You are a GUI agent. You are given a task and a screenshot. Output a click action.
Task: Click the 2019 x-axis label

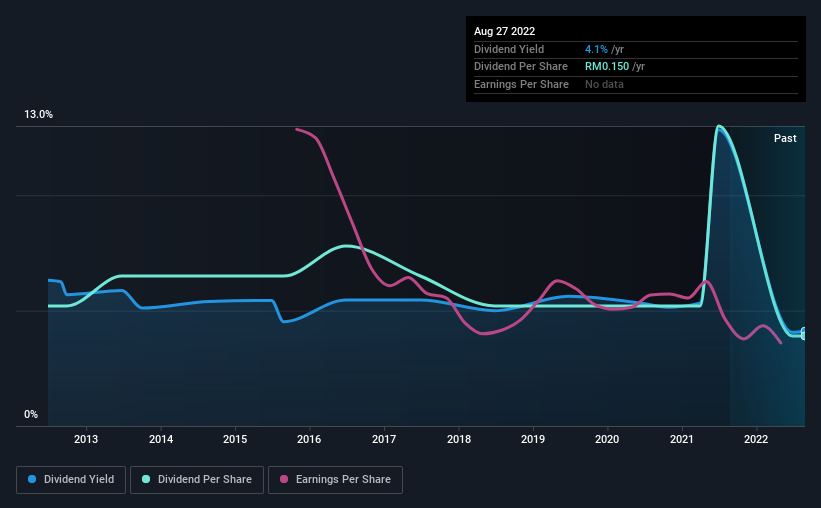click(533, 439)
